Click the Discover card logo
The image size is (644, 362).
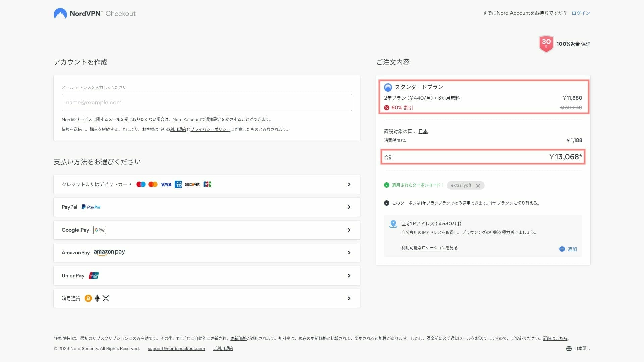pos(192,184)
